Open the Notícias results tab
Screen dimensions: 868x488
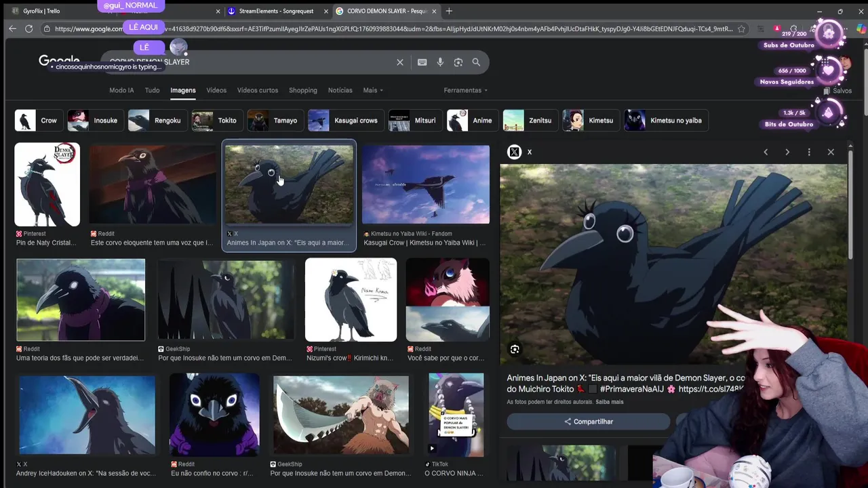[x=340, y=90]
